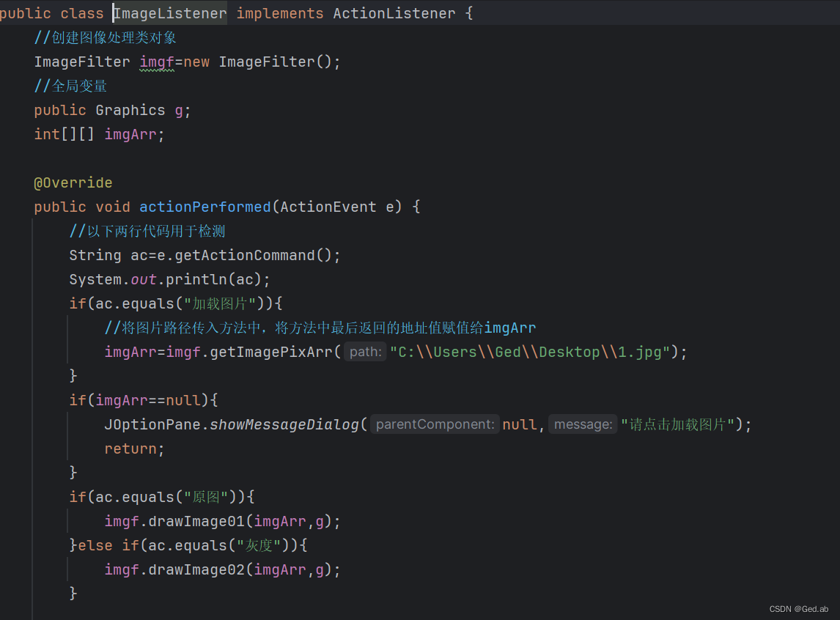The image size is (840, 620).
Task: Click the getActionCommand method call
Action: [x=245, y=255]
